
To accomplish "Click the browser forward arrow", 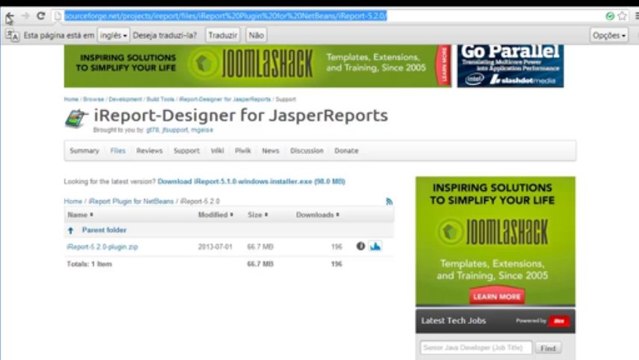I will tap(25, 16).
